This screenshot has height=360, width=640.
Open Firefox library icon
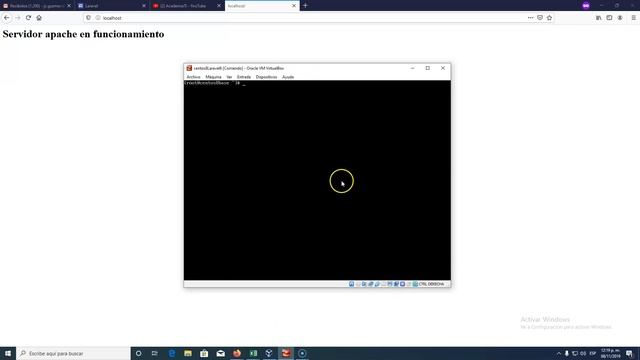[598, 18]
